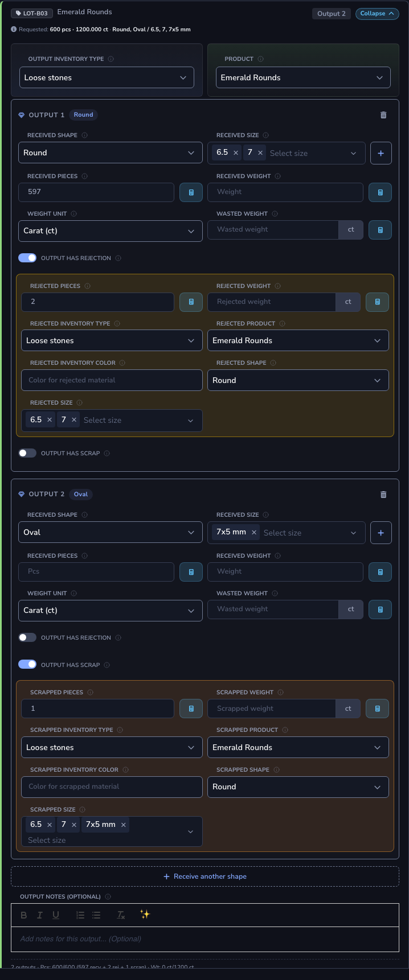409x980 pixels.
Task: Click Color for scrapped material field
Action: pyautogui.click(x=112, y=787)
